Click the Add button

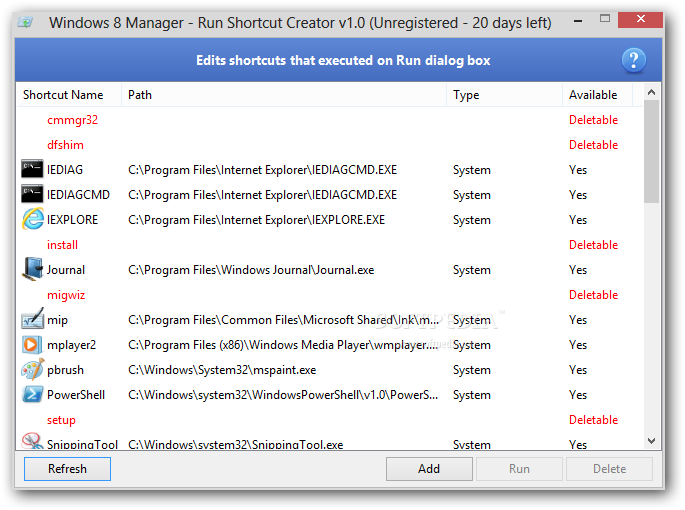pyautogui.click(x=429, y=469)
